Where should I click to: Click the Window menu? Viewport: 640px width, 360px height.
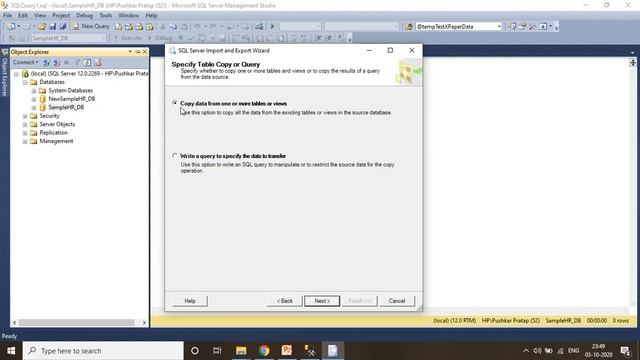coord(129,15)
